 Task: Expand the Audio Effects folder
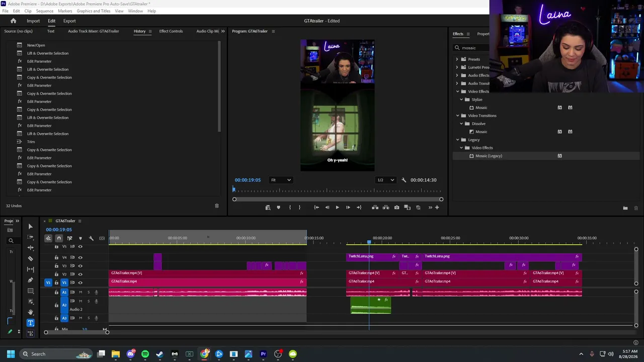(x=457, y=75)
